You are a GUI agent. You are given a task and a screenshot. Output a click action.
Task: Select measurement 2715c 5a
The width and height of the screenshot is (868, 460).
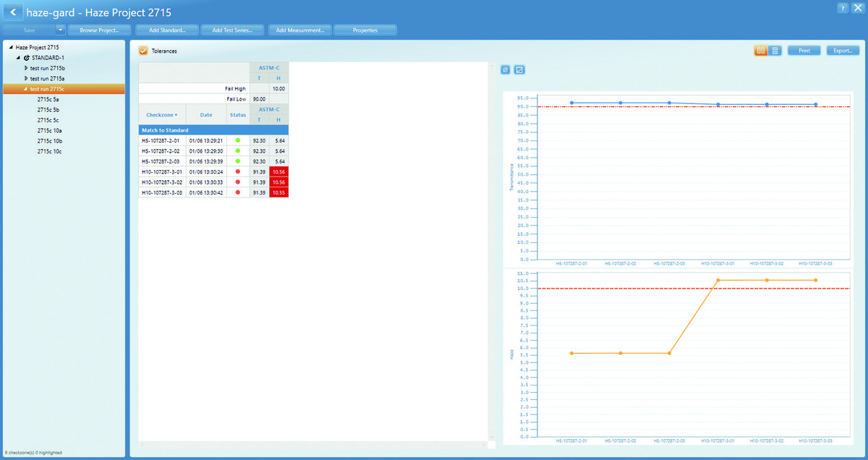tap(48, 99)
